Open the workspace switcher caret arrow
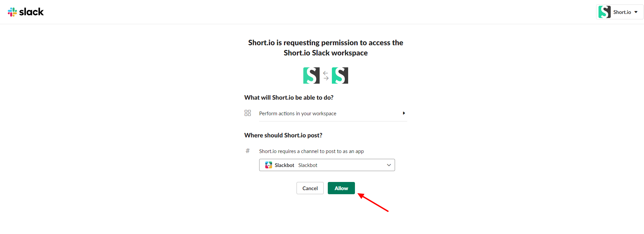Screen dimensions: 644x234 (636, 12)
